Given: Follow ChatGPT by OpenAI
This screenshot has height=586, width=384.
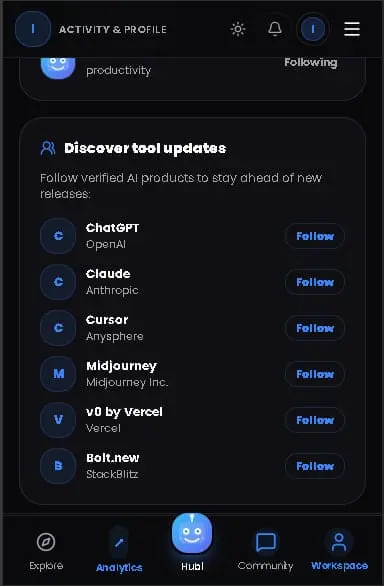Looking at the screenshot, I should click(315, 236).
